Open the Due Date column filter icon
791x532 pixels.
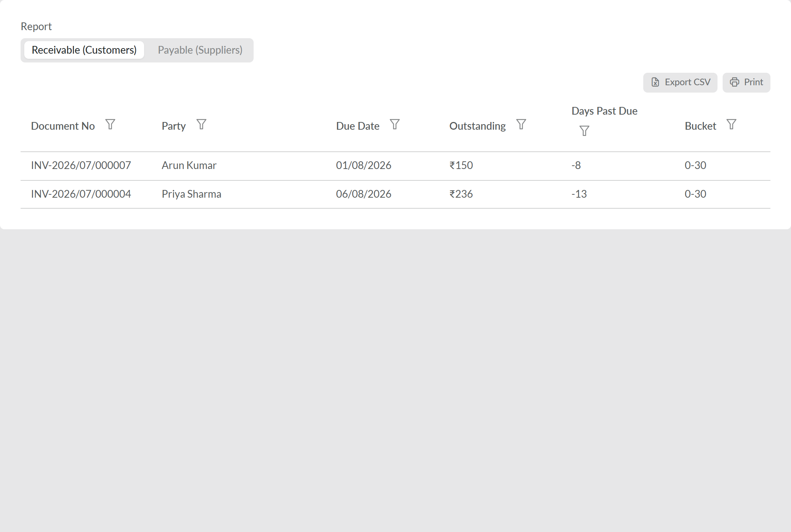pyautogui.click(x=395, y=125)
